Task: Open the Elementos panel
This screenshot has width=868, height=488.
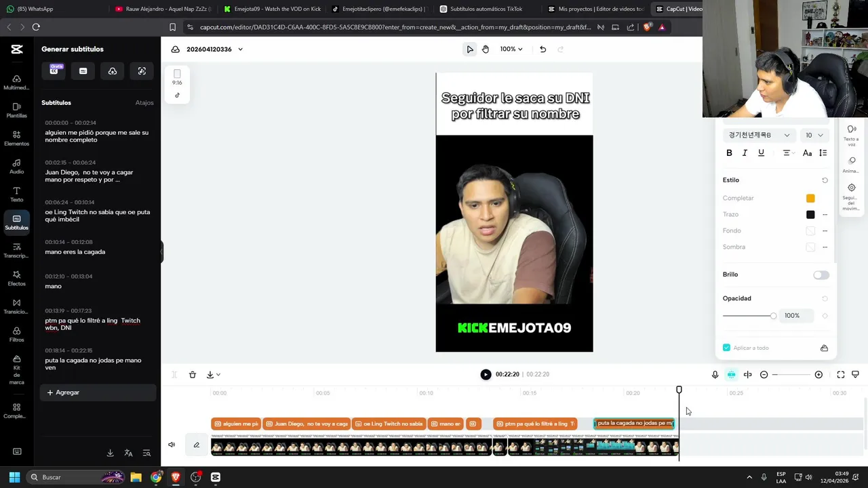Action: [x=16, y=138]
